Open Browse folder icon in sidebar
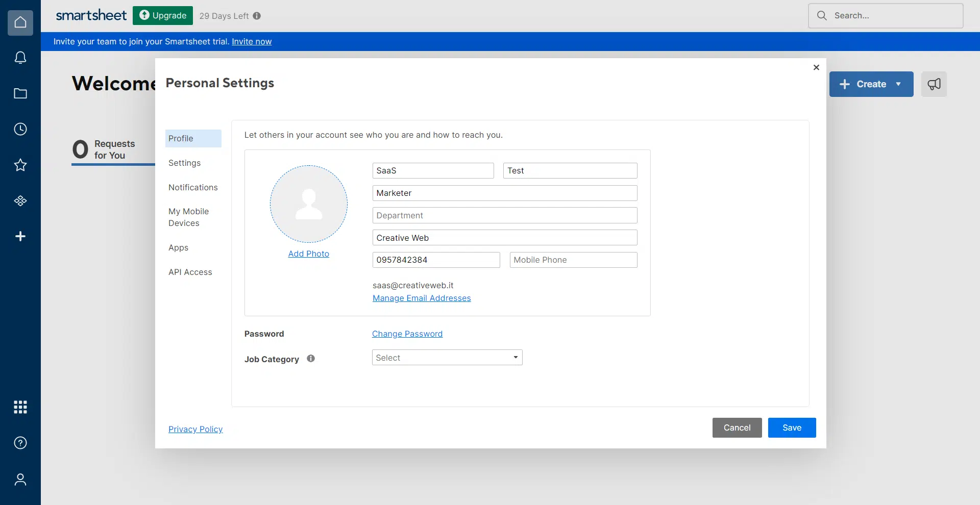Viewport: 980px width, 505px height. 20,93
